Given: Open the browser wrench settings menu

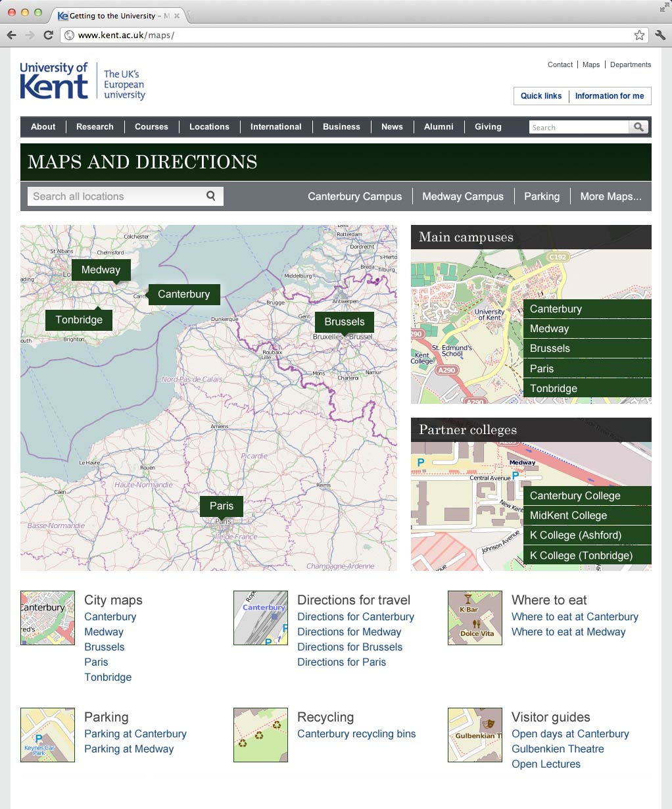Looking at the screenshot, I should pyautogui.click(x=660, y=36).
